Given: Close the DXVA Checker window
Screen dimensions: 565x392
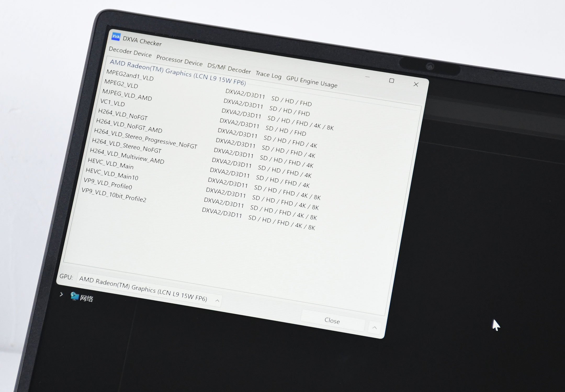Looking at the screenshot, I should pyautogui.click(x=416, y=84).
